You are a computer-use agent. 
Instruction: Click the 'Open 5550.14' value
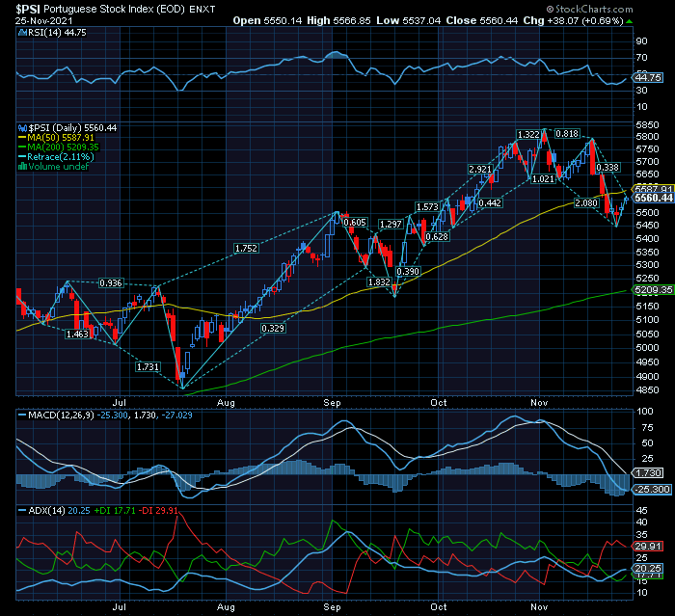tap(267, 20)
